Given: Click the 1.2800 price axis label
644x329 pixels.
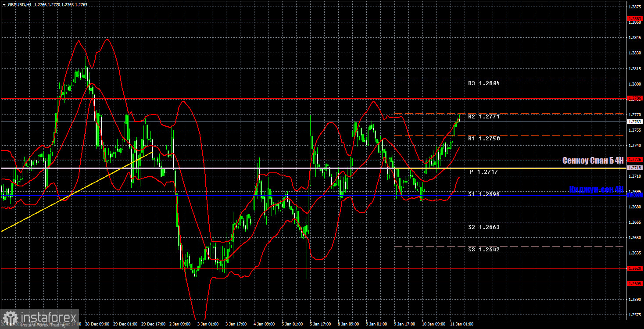Looking at the screenshot, I should pyautogui.click(x=635, y=84).
